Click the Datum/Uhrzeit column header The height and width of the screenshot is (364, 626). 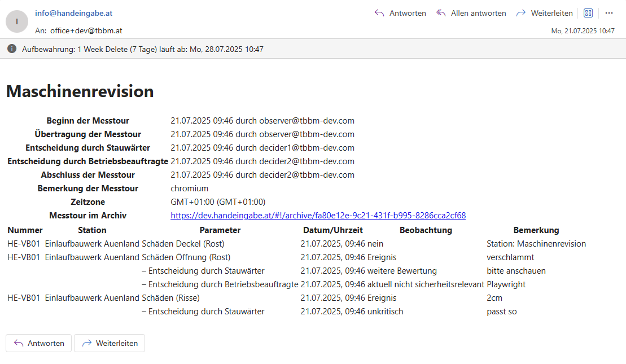[x=333, y=230]
